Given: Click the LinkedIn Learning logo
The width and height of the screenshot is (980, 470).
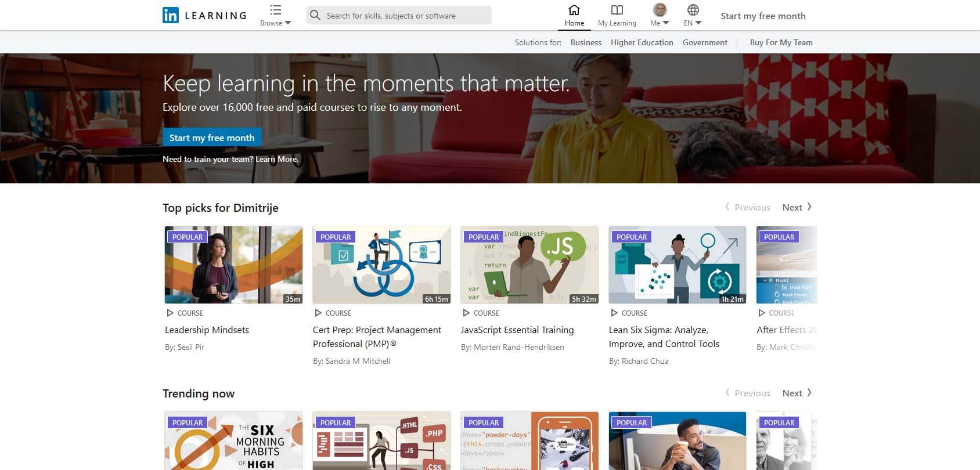Looking at the screenshot, I should (x=205, y=15).
